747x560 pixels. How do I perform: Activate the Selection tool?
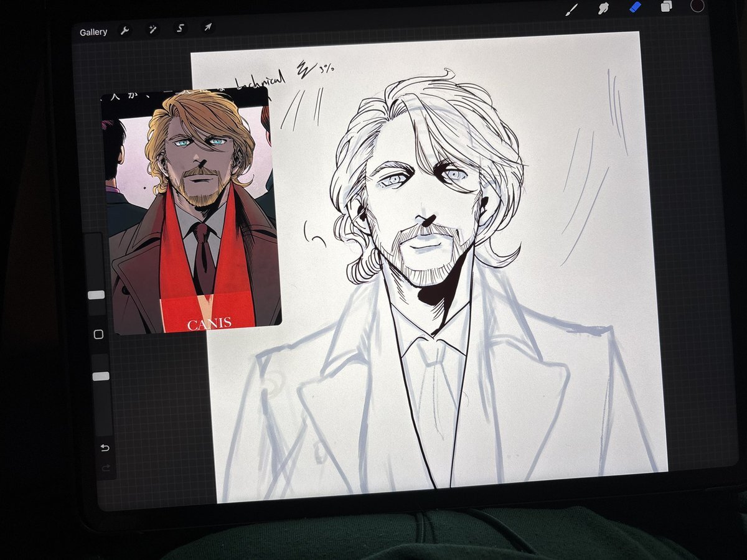click(x=180, y=28)
